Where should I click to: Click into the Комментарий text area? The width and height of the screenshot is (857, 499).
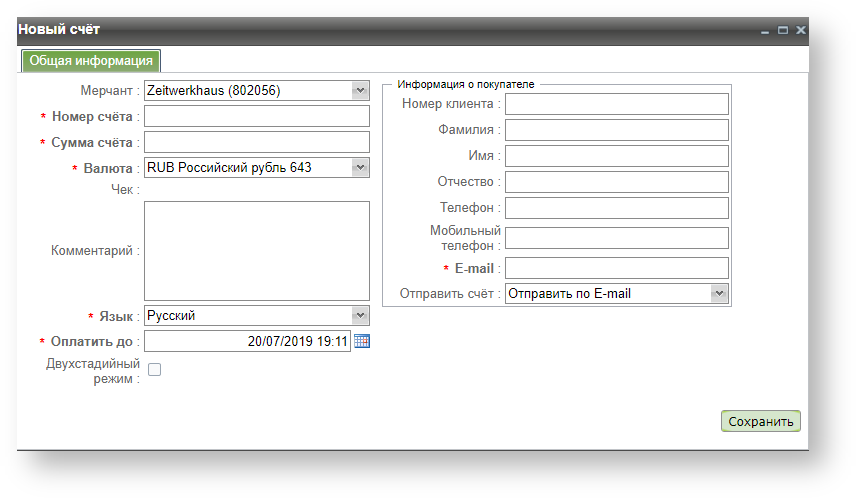(x=257, y=251)
